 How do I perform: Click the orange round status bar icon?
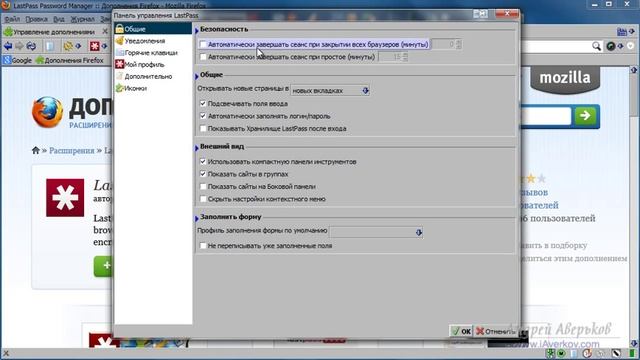(587, 353)
